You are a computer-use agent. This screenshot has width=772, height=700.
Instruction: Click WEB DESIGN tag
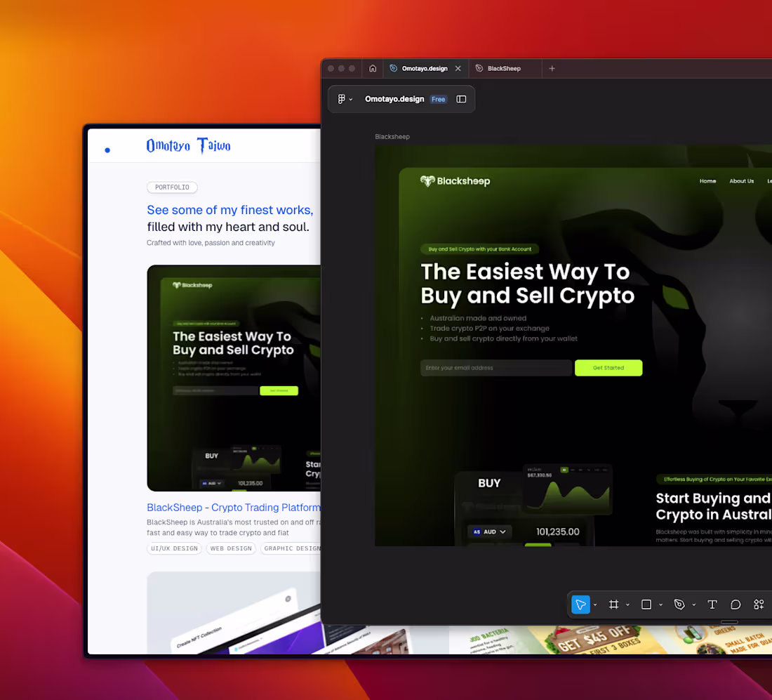tap(231, 548)
